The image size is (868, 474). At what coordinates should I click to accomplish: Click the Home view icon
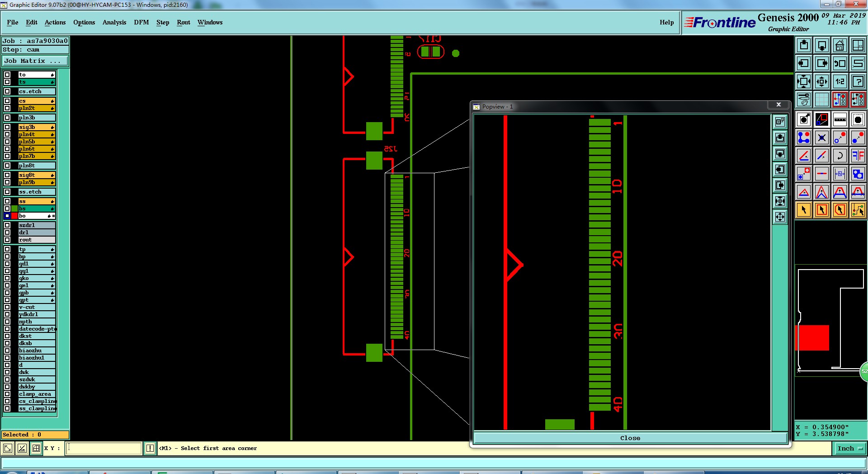click(x=840, y=45)
